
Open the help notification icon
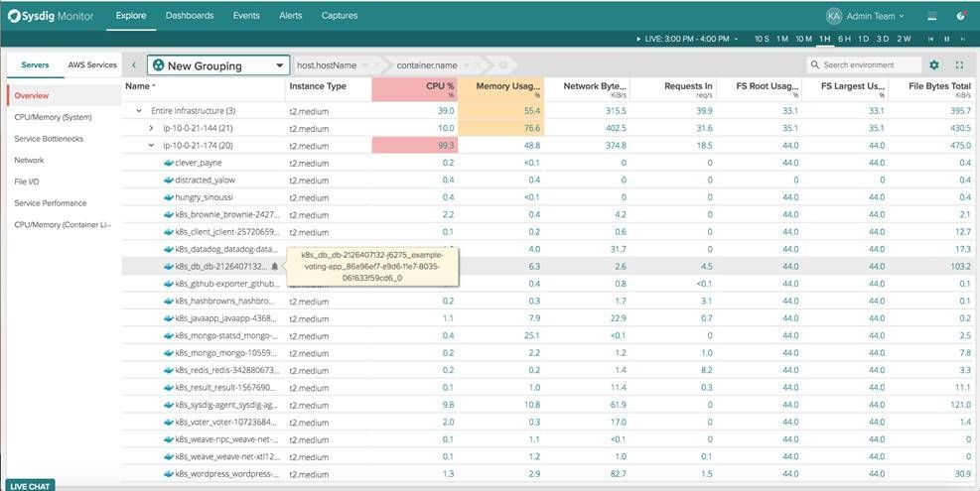[x=961, y=16]
